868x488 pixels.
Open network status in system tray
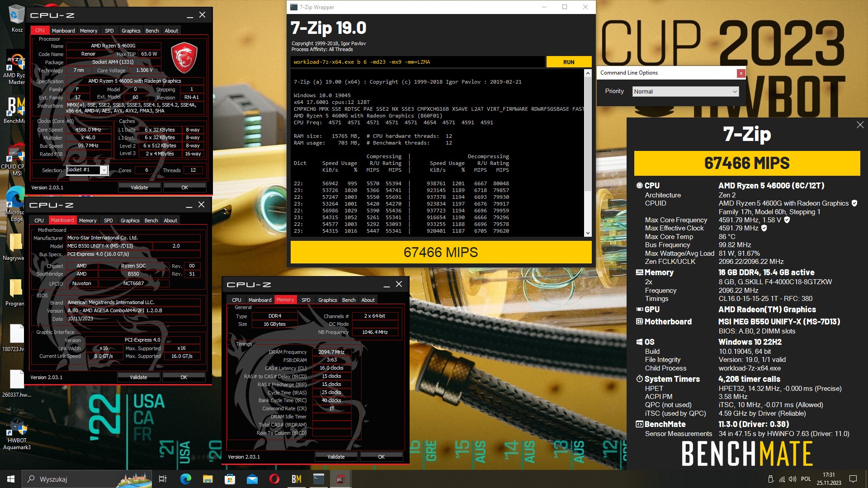point(782,479)
